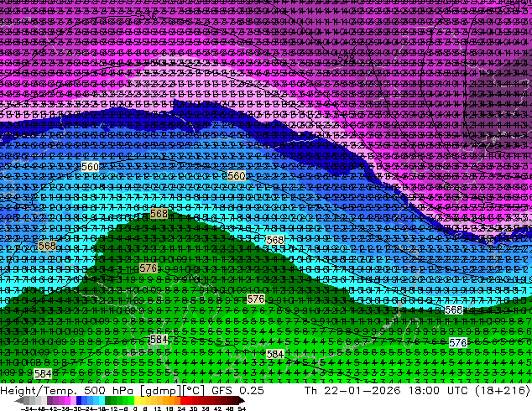The image size is (532, 411).
Task: Select the dark blue legend swatch
Action: click(79, 401)
